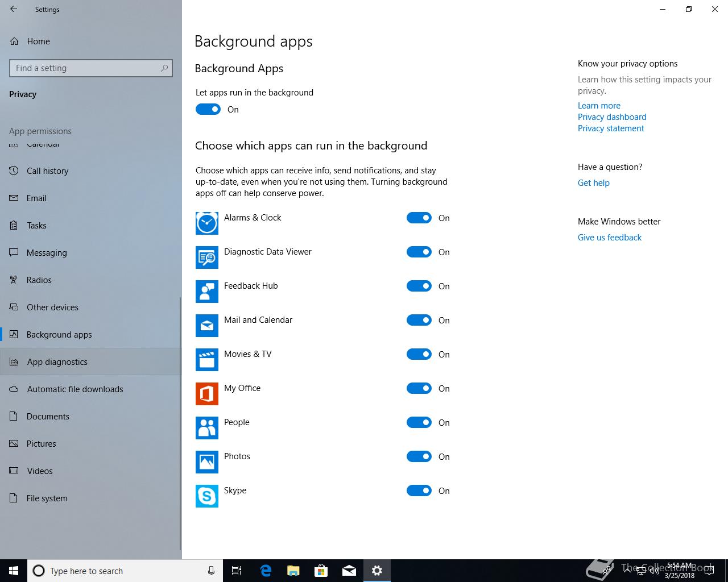Open the Privacy statement link
This screenshot has height=582, width=728.
point(611,128)
